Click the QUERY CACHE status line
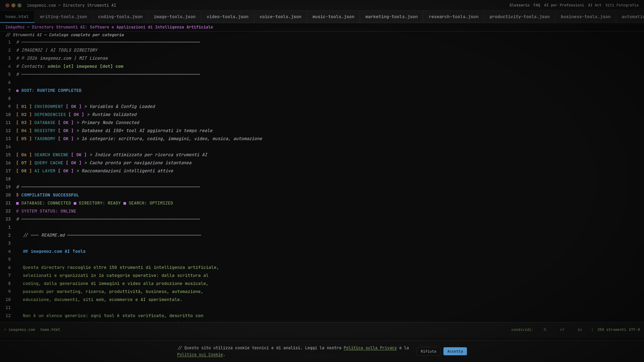Screen dimensions: 644x362 click(104, 163)
